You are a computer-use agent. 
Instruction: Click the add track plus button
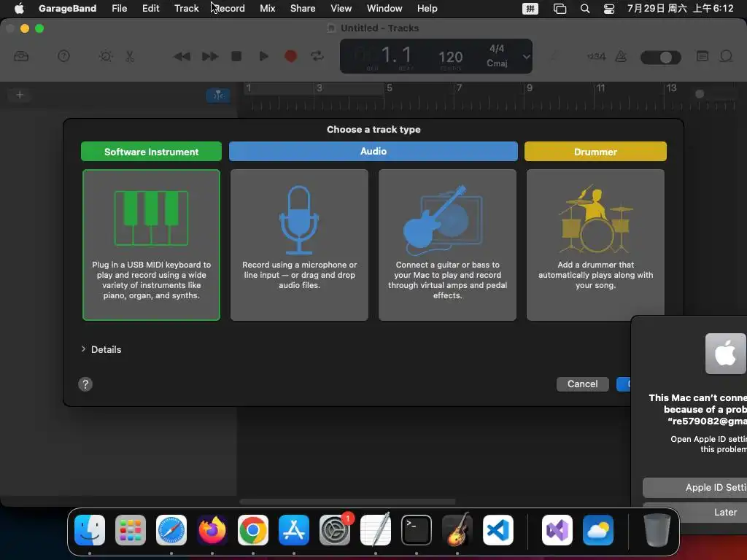(20, 95)
